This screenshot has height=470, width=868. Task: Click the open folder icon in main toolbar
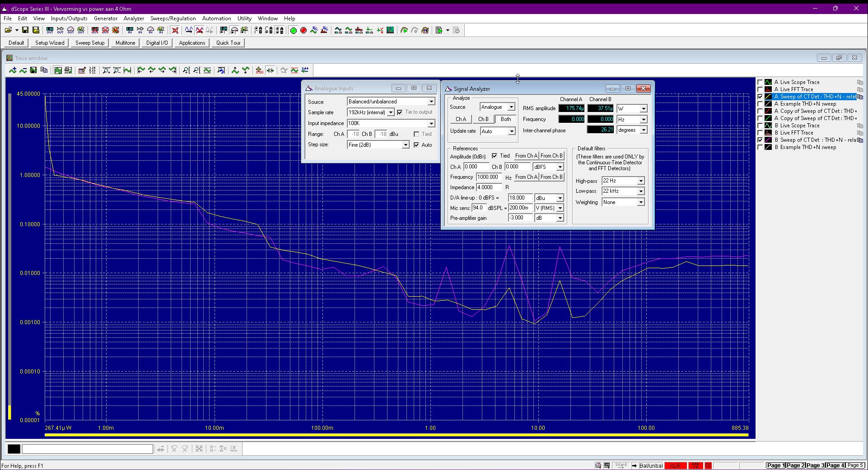click(8, 30)
